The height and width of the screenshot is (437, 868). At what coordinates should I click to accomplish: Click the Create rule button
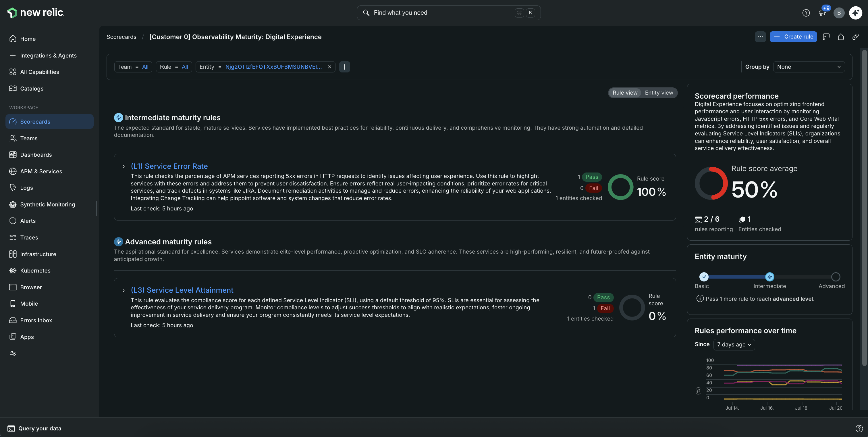point(793,37)
